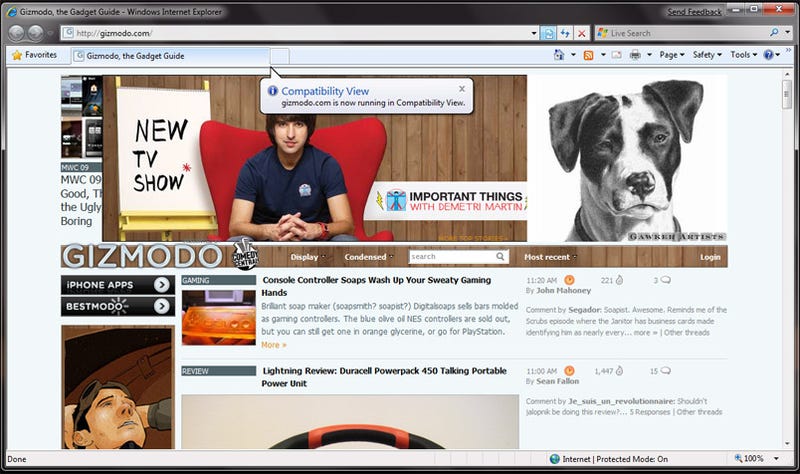The height and width of the screenshot is (474, 800).
Task: Click the info icon in Compatibility balloon
Action: point(273,91)
